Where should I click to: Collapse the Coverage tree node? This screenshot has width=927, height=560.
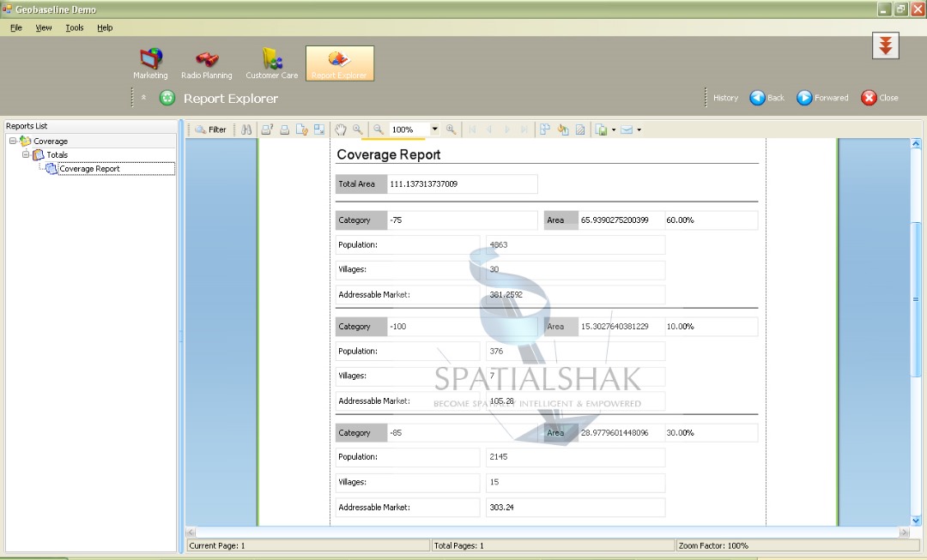coord(13,141)
